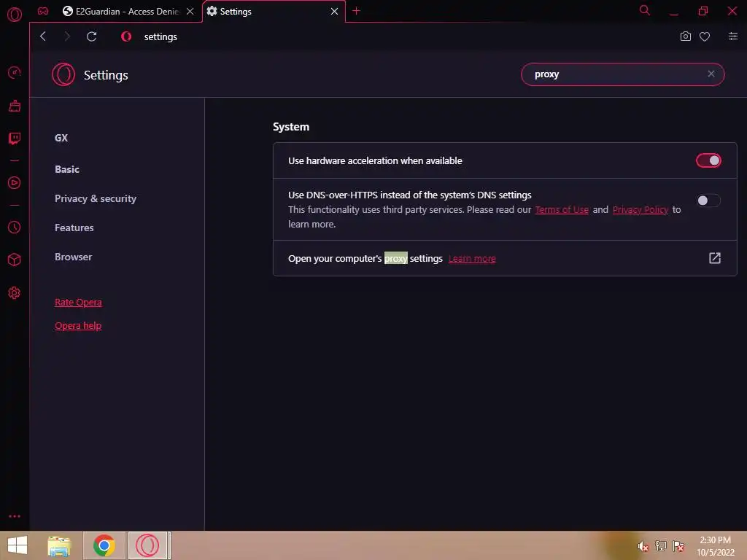This screenshot has width=747, height=560.
Task: Click the Open your computer's proxy settings row
Action: click(x=505, y=258)
